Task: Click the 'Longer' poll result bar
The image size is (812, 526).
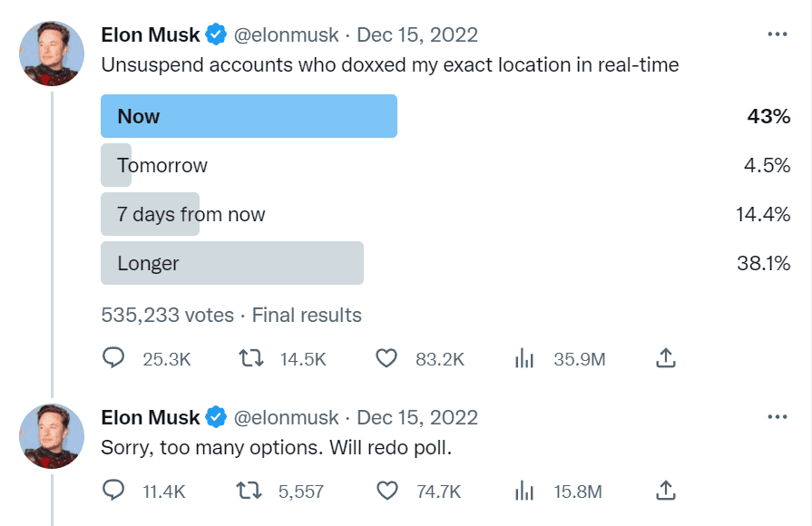Action: click(x=232, y=263)
